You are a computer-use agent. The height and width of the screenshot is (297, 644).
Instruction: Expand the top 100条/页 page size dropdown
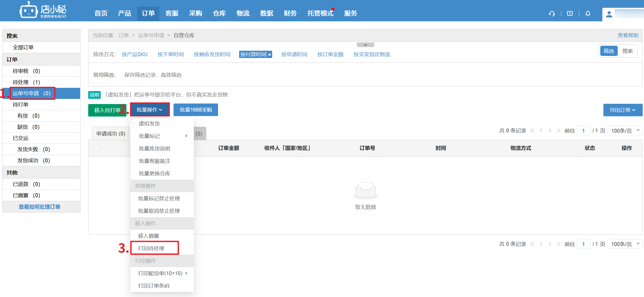[x=625, y=131]
